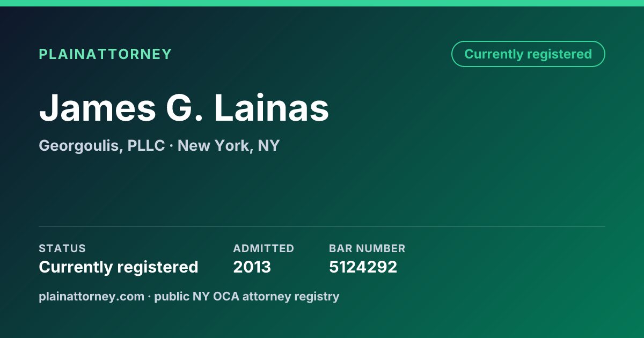
Task: Select the bar number 5124292
Action: (x=363, y=267)
